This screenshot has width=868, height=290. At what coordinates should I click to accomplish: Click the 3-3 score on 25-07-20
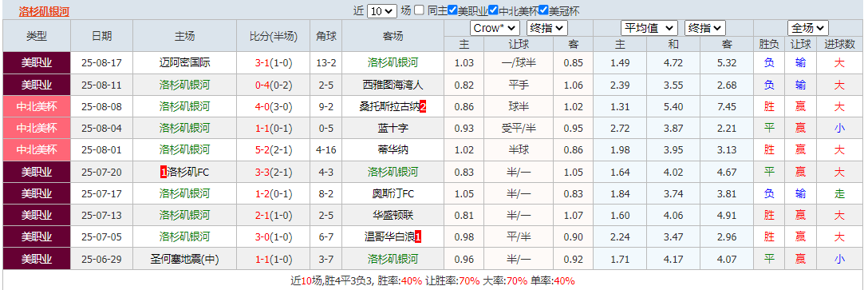(262, 172)
